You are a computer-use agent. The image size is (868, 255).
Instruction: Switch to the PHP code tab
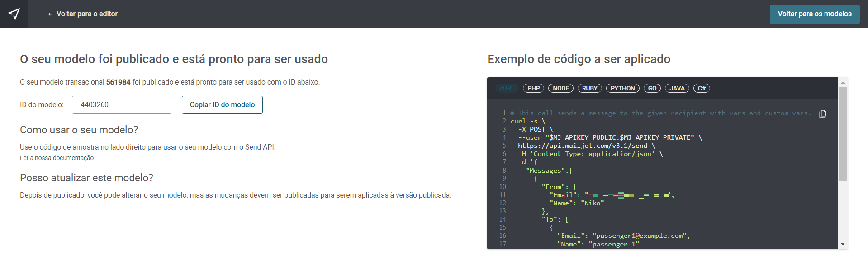click(x=533, y=88)
